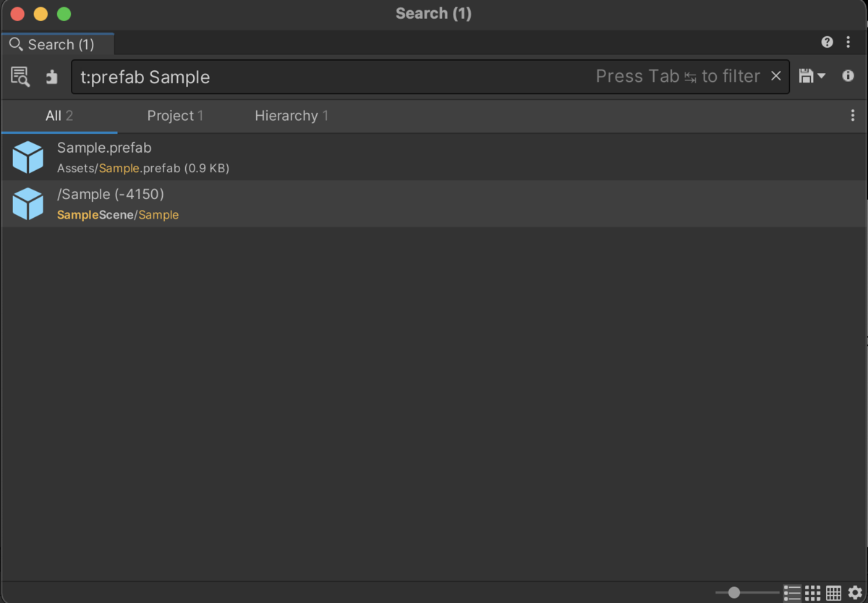Switch to list view mode

[792, 593]
